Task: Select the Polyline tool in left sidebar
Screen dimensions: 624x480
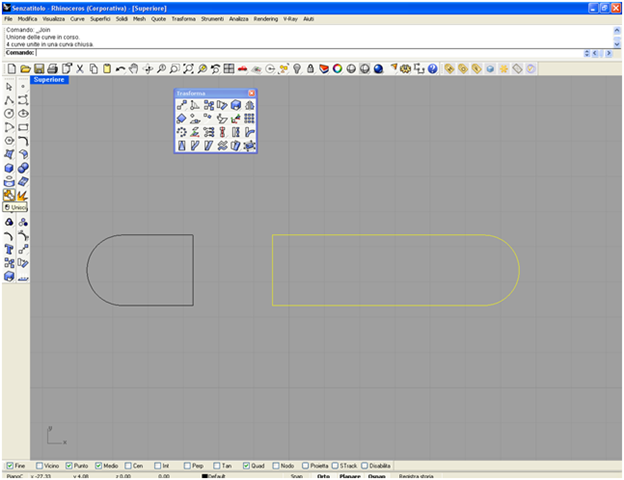Action: coord(9,100)
